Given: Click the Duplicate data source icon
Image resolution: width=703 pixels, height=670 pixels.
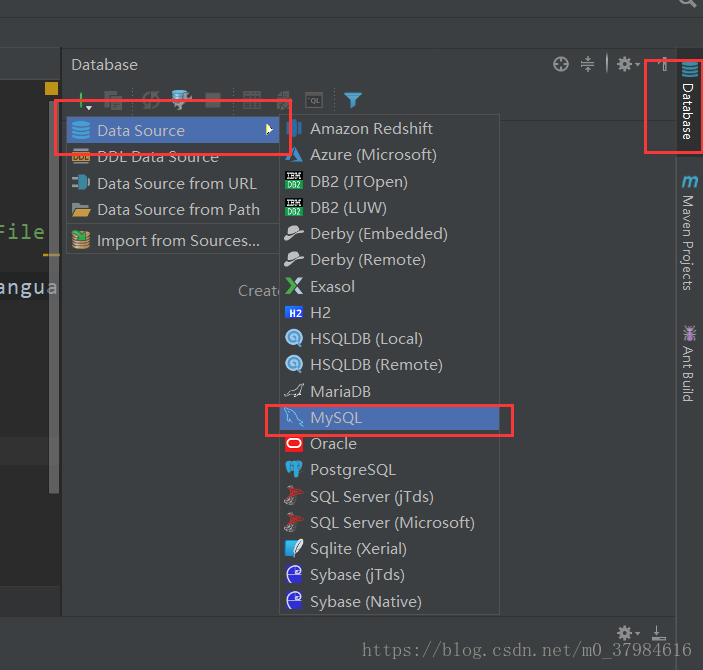Looking at the screenshot, I should (x=113, y=100).
